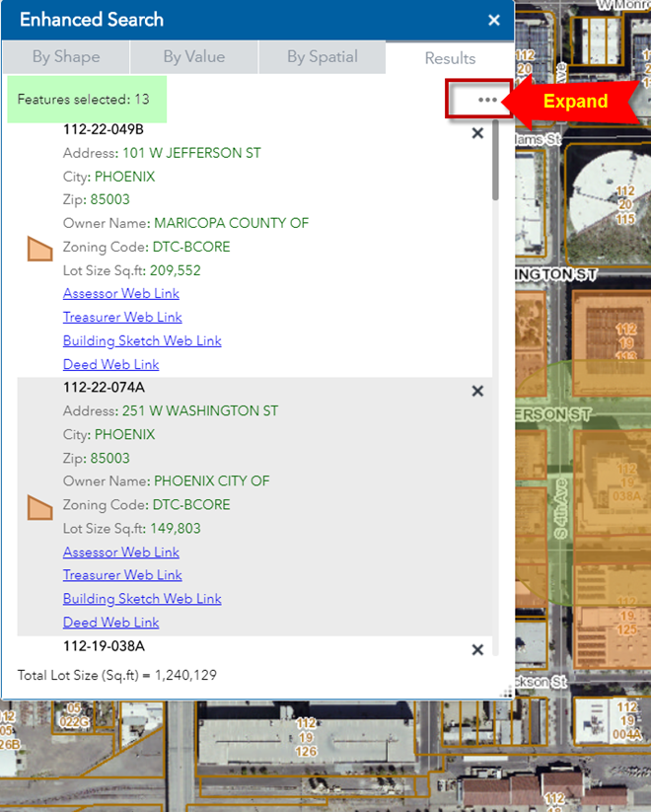Remove parcel 112-19-038A from results
Image resolution: width=651 pixels, height=812 pixels.
click(477, 649)
